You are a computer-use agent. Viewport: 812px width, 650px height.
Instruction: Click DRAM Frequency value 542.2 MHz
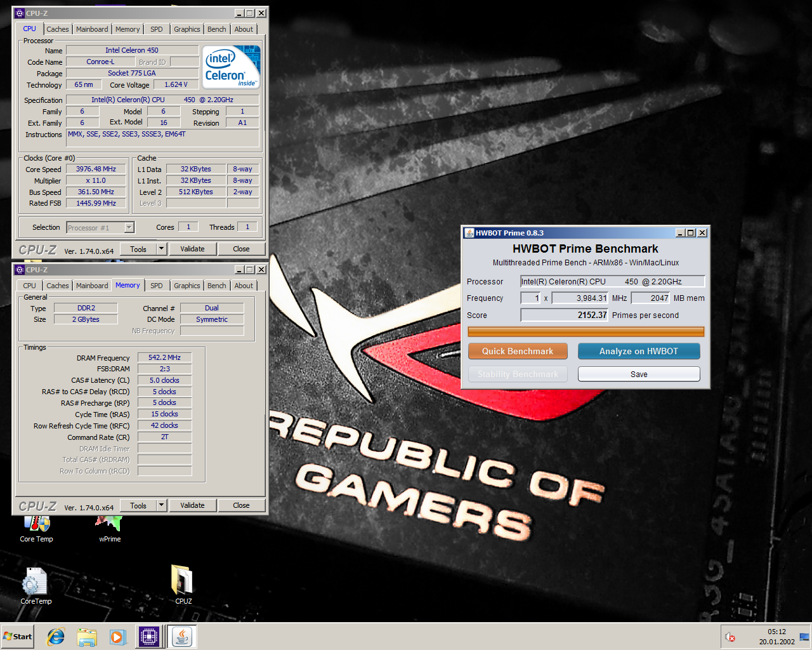pyautogui.click(x=164, y=357)
